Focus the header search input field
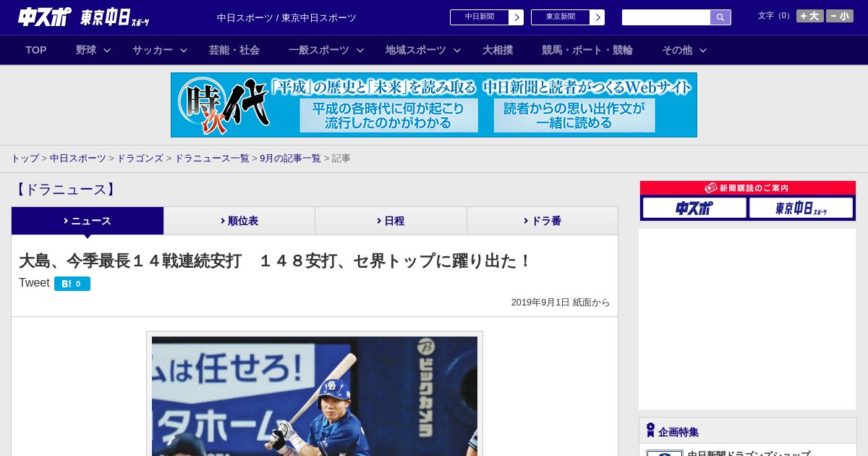The image size is (868, 456). tap(666, 17)
